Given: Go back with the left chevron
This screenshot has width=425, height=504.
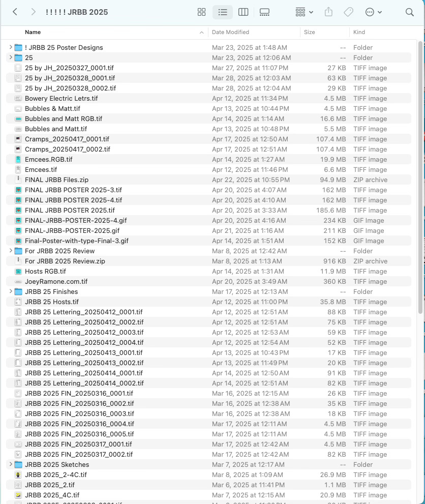Looking at the screenshot, I should 15,12.
